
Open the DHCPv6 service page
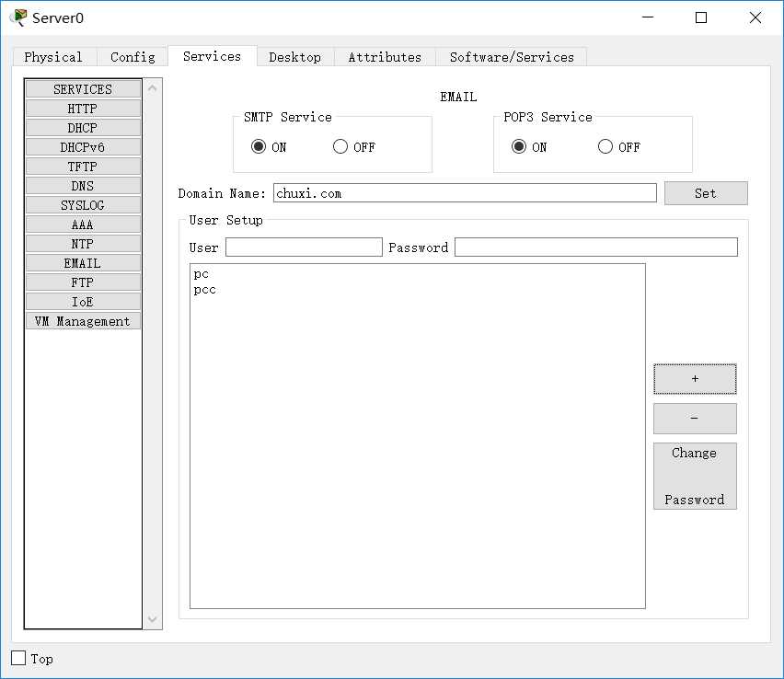[x=83, y=147]
